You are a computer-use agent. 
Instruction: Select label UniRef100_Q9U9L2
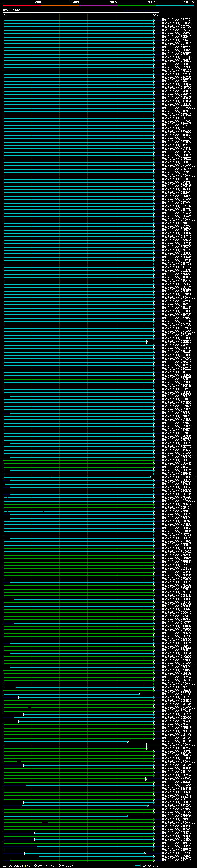pos(176,345)
